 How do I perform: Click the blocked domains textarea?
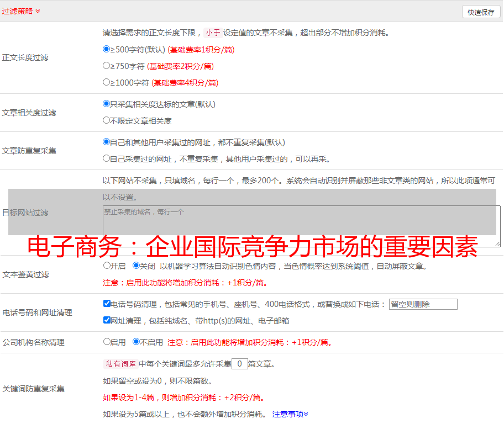(301, 226)
